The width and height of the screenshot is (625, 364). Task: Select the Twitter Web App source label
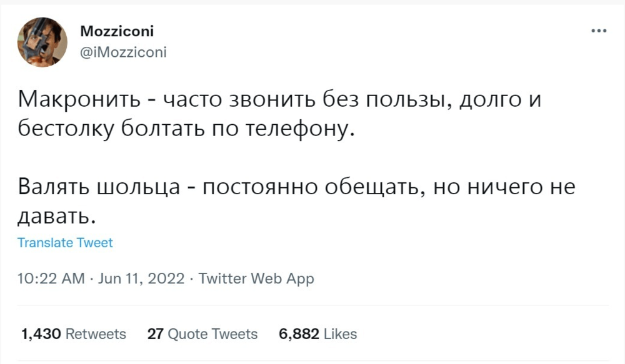click(256, 279)
